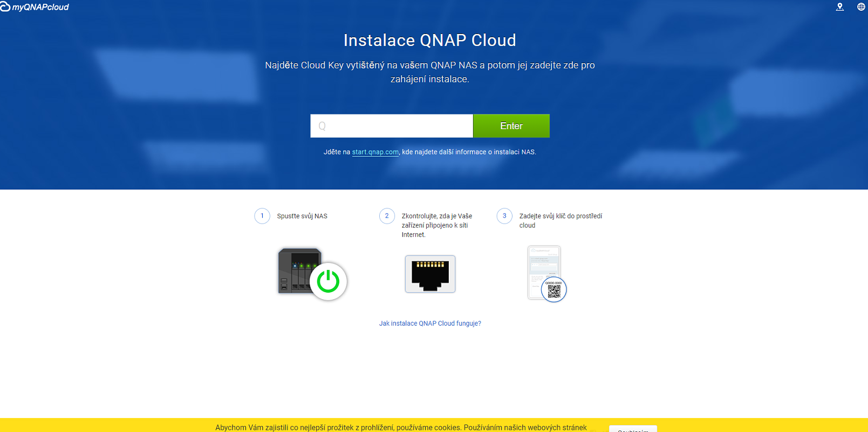Viewport: 868px width, 432px height.
Task: Click the cookie notice text
Action: click(401, 427)
